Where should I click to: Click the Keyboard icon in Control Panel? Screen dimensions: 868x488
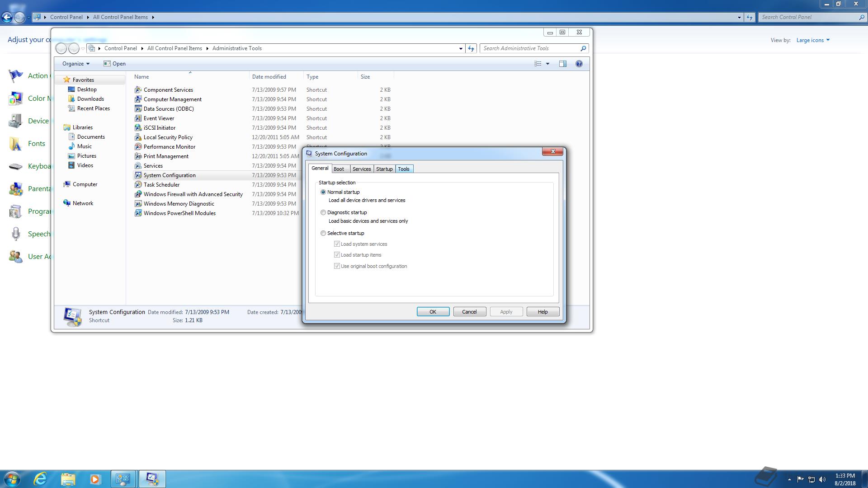tap(15, 166)
